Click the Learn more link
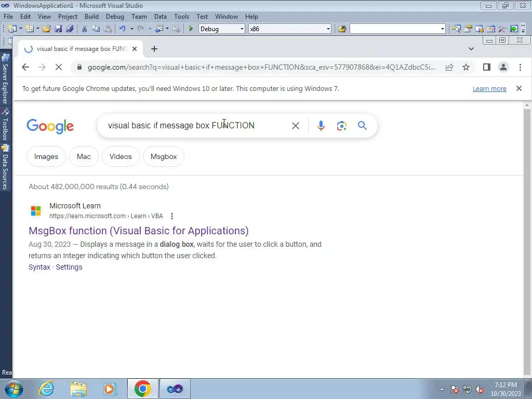Image resolution: width=532 pixels, height=399 pixels. (x=489, y=88)
